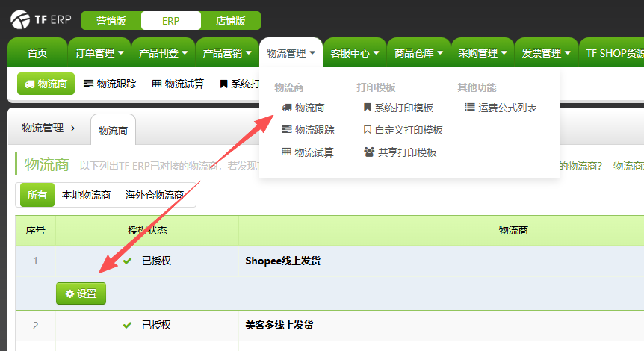Screen dimensions: 644x351
Task: Click the list icon by 运费公式列表
Action: tap(470, 107)
